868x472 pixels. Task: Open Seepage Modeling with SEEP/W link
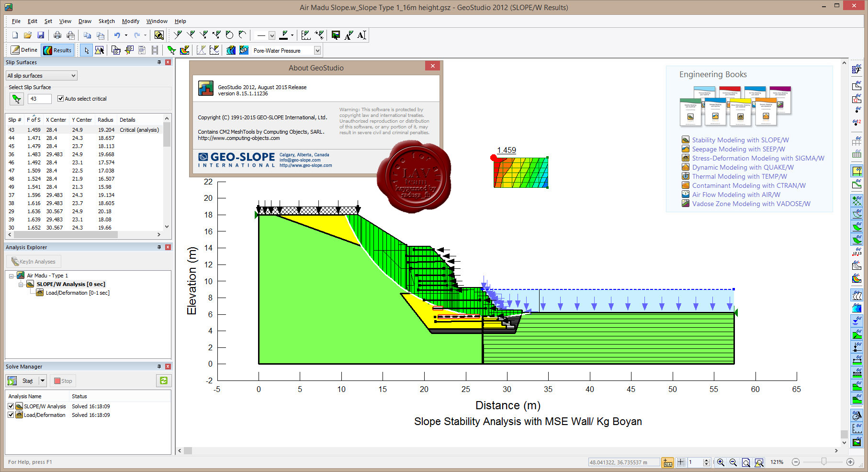click(x=739, y=149)
